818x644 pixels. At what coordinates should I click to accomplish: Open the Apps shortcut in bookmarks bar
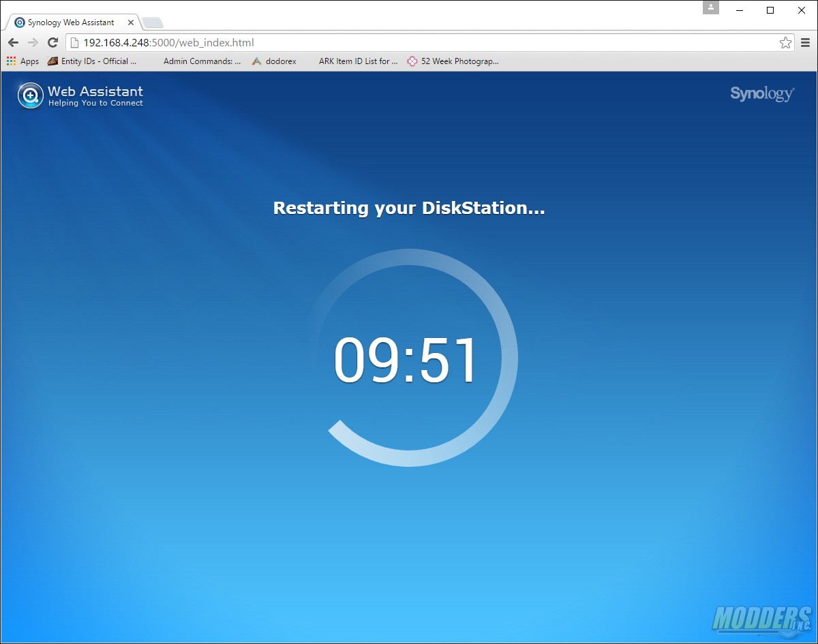[22, 61]
